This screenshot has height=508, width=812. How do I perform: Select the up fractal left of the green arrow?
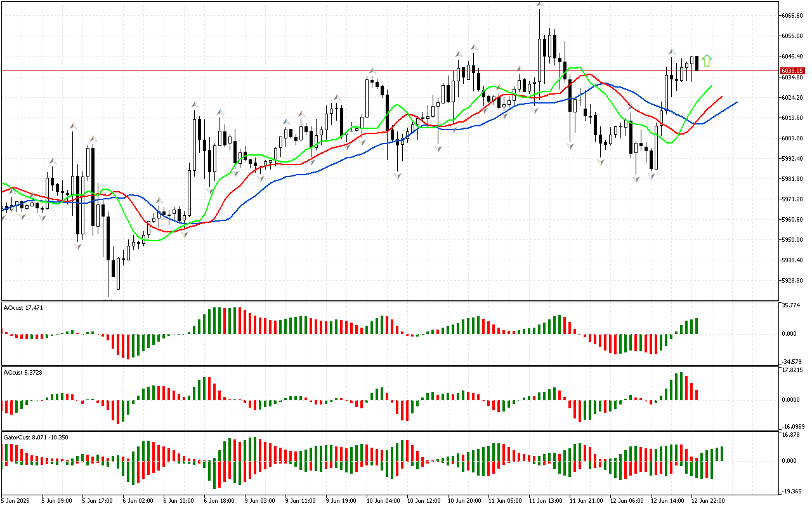[671, 51]
